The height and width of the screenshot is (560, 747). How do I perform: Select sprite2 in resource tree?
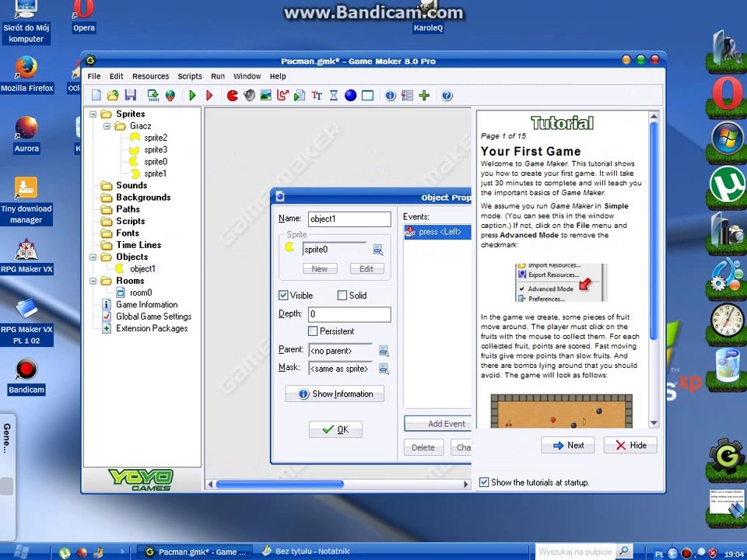pyautogui.click(x=156, y=138)
